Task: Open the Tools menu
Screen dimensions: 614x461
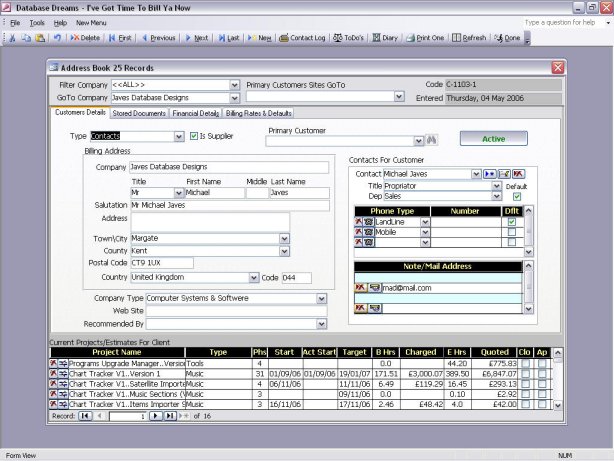Action: coord(36,22)
